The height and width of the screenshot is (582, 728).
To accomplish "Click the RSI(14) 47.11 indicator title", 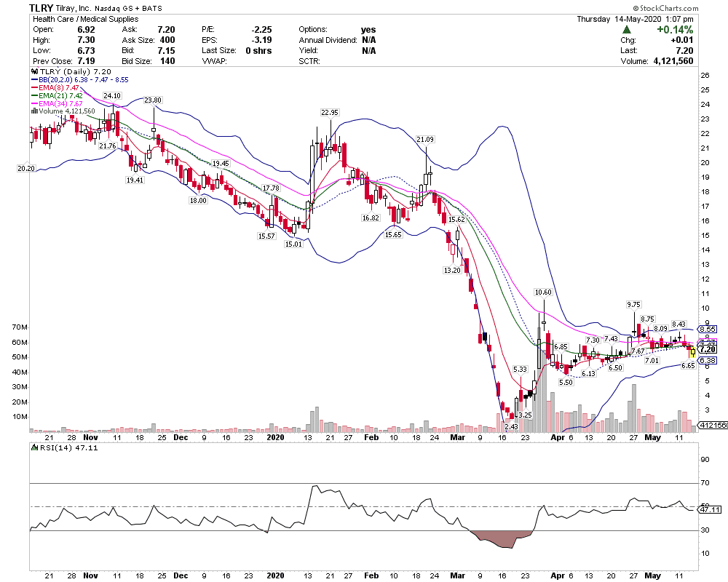I will point(65,448).
